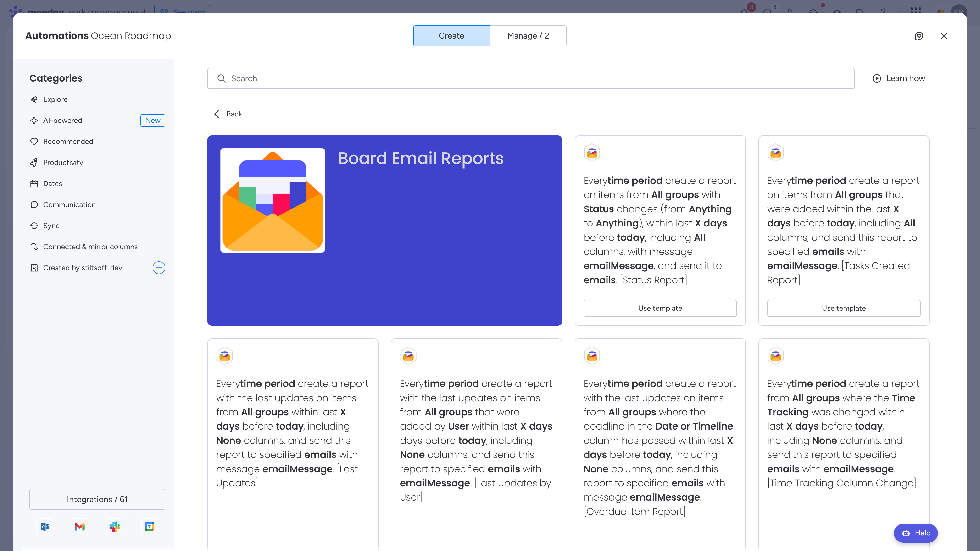
Task: Use template for the Status Report automation
Action: (660, 308)
